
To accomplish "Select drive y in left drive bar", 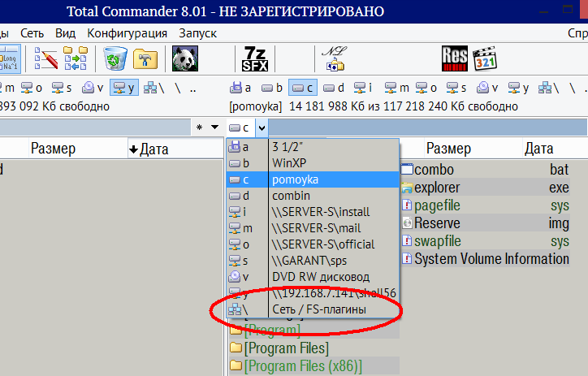I will point(124,88).
